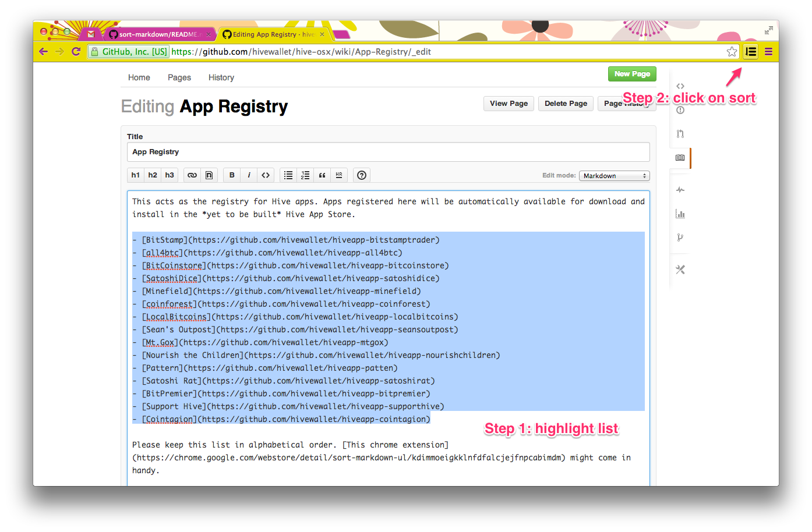
Task: Click the Pattern list line
Action: 265,368
